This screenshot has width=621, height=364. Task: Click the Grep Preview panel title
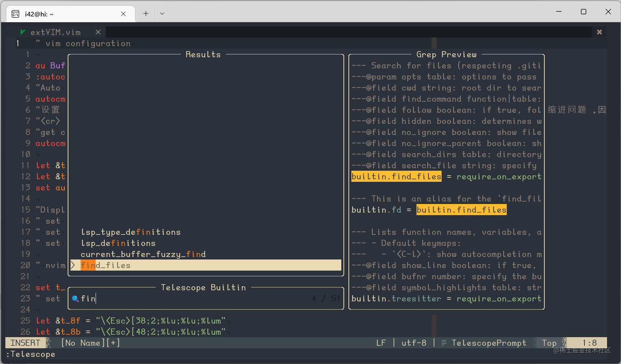(446, 54)
